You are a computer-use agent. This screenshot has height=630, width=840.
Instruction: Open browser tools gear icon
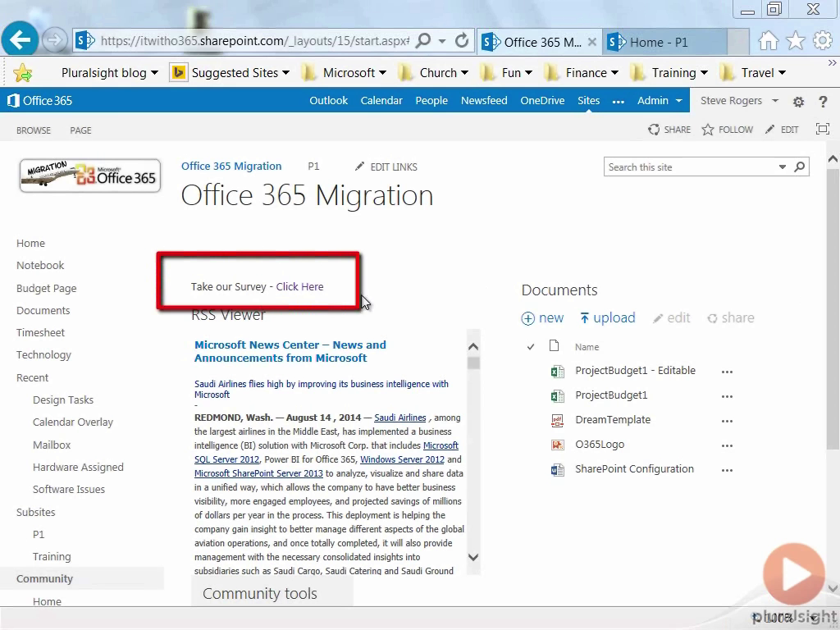822,41
